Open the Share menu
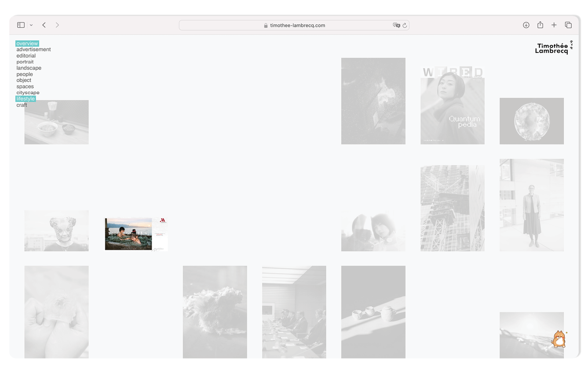Viewport: 588px width, 374px height. pos(540,25)
